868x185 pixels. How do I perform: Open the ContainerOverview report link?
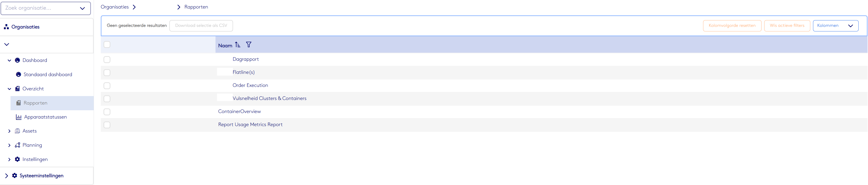click(x=239, y=112)
